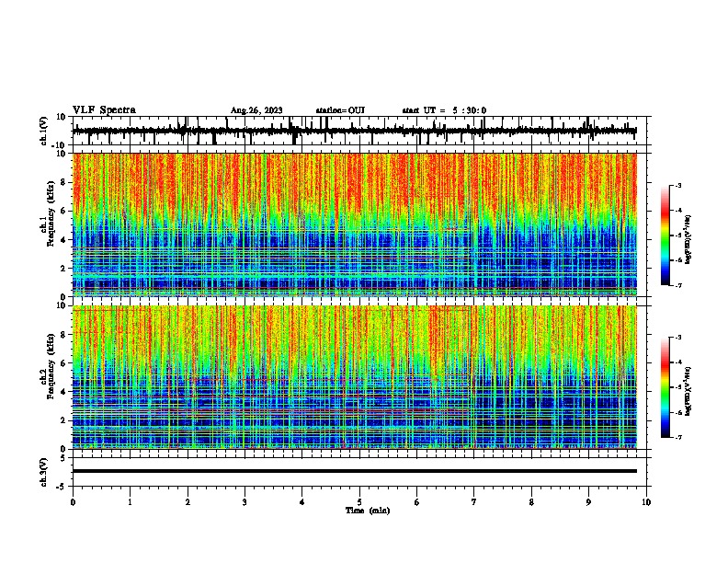Click the 'ch.3(V)' axis label

pyautogui.click(x=44, y=472)
